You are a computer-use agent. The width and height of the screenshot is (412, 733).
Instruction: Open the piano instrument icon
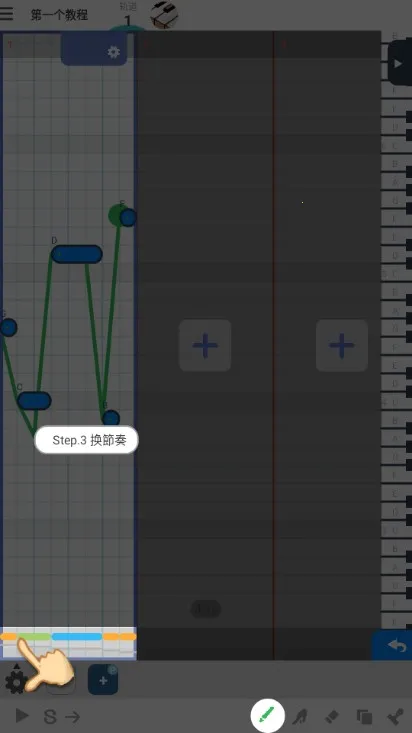164,14
